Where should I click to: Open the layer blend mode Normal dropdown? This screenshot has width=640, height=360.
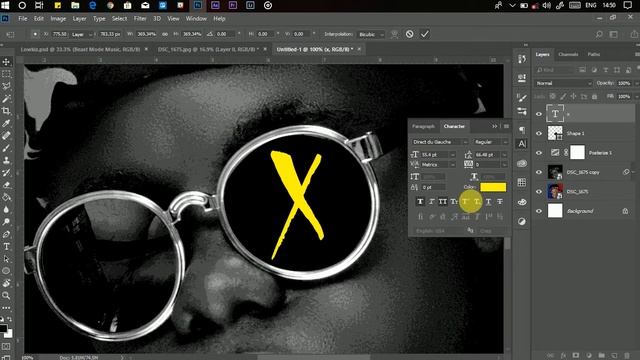563,83
